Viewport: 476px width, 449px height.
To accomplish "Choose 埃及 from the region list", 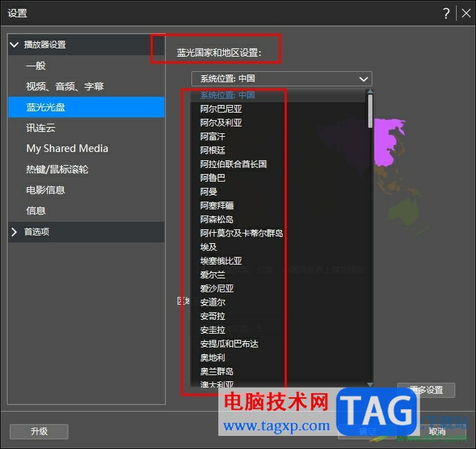I will point(278,247).
